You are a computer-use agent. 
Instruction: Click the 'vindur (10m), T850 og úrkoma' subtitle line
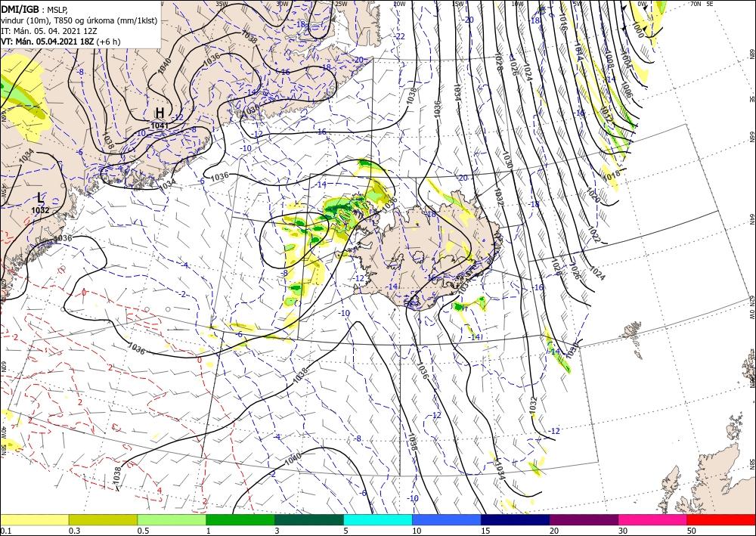pyautogui.click(x=79, y=20)
